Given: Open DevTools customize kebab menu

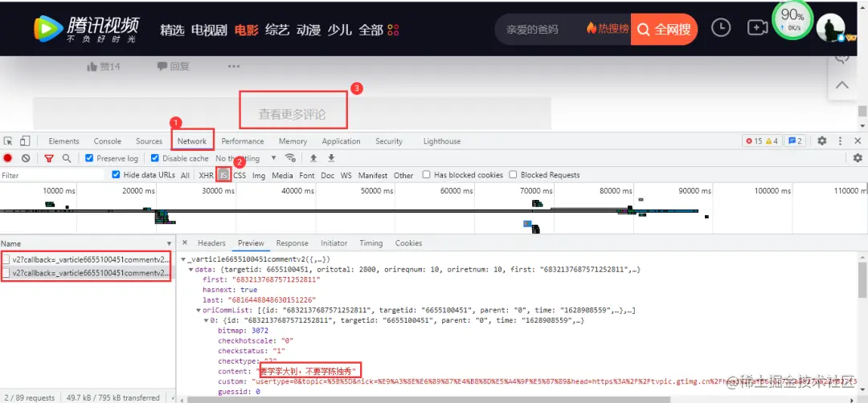Looking at the screenshot, I should pos(841,141).
